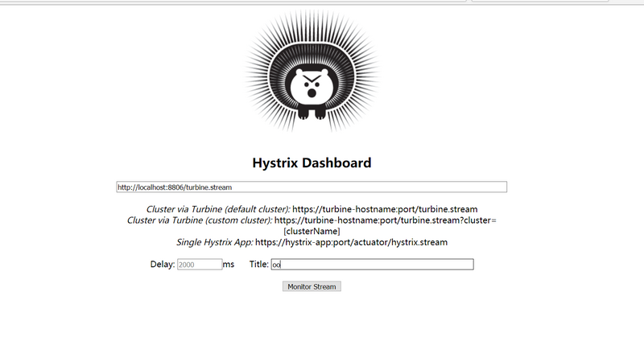Click the Monitor Stream button

pyautogui.click(x=312, y=286)
